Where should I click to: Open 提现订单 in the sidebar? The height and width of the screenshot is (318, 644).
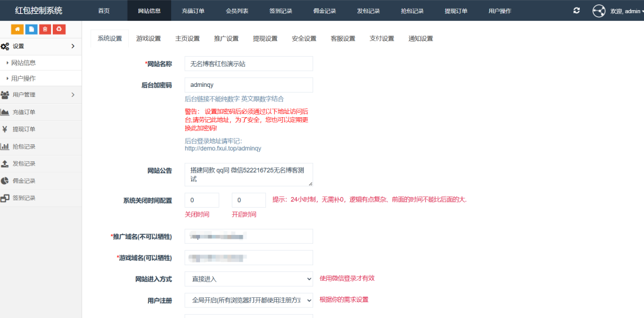[x=24, y=129]
